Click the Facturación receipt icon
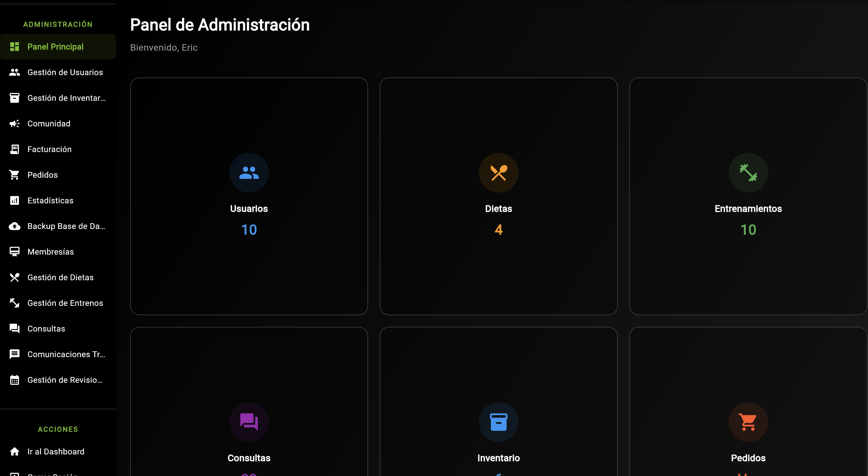This screenshot has width=868, height=476. [x=15, y=149]
